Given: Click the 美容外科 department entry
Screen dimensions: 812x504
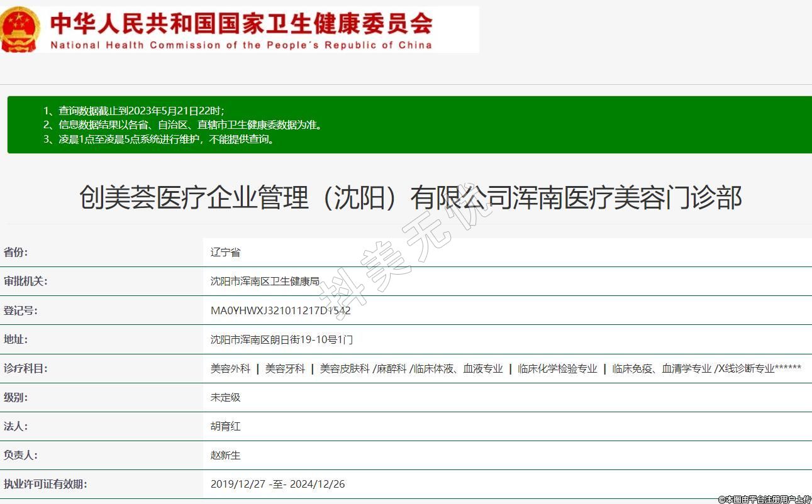Looking at the screenshot, I should pyautogui.click(x=230, y=369).
